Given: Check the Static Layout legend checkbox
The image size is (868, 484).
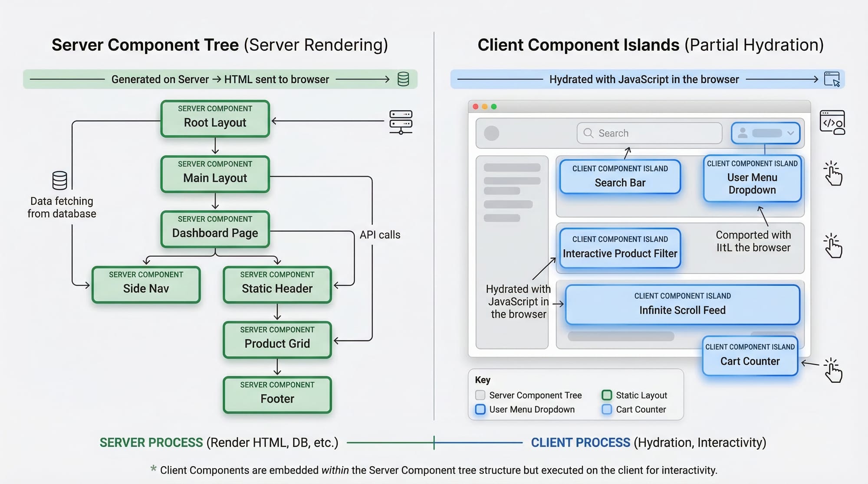Looking at the screenshot, I should tap(606, 395).
